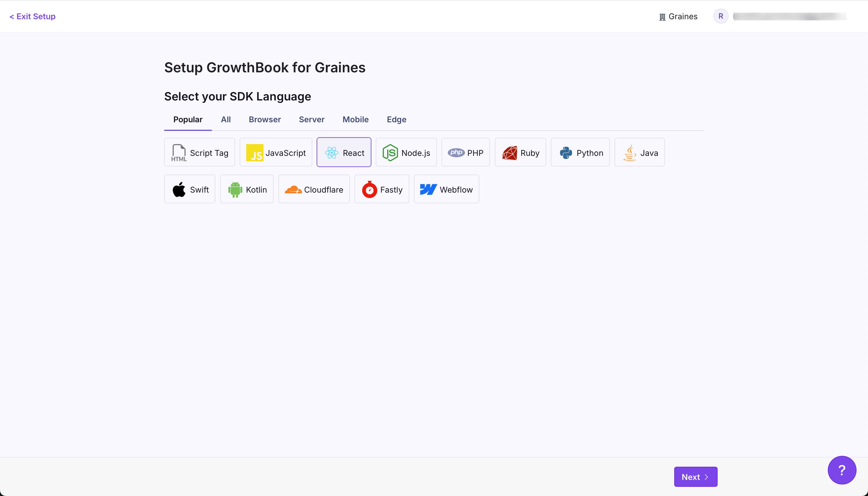Switch to the All tab
The height and width of the screenshot is (496, 868).
click(x=226, y=119)
